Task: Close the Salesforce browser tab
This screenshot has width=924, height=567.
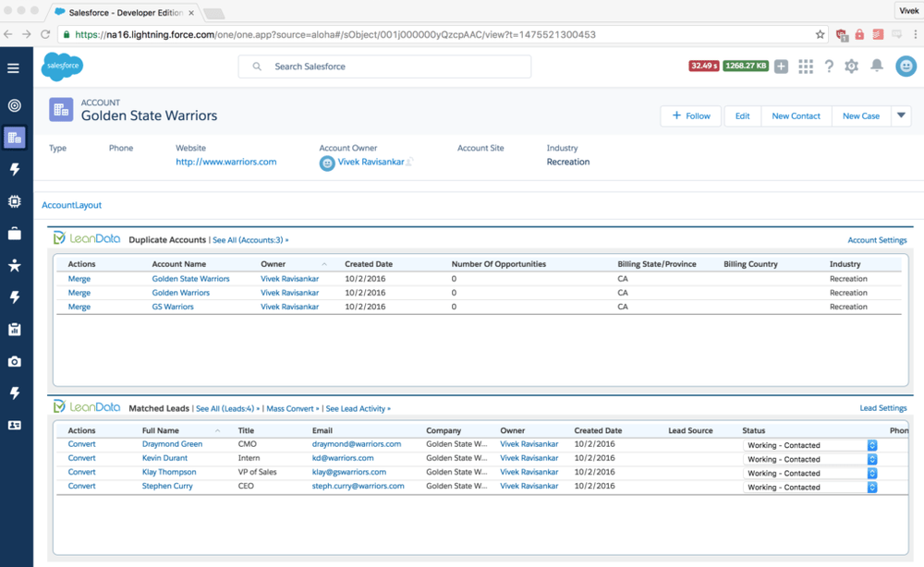Action: coord(191,12)
